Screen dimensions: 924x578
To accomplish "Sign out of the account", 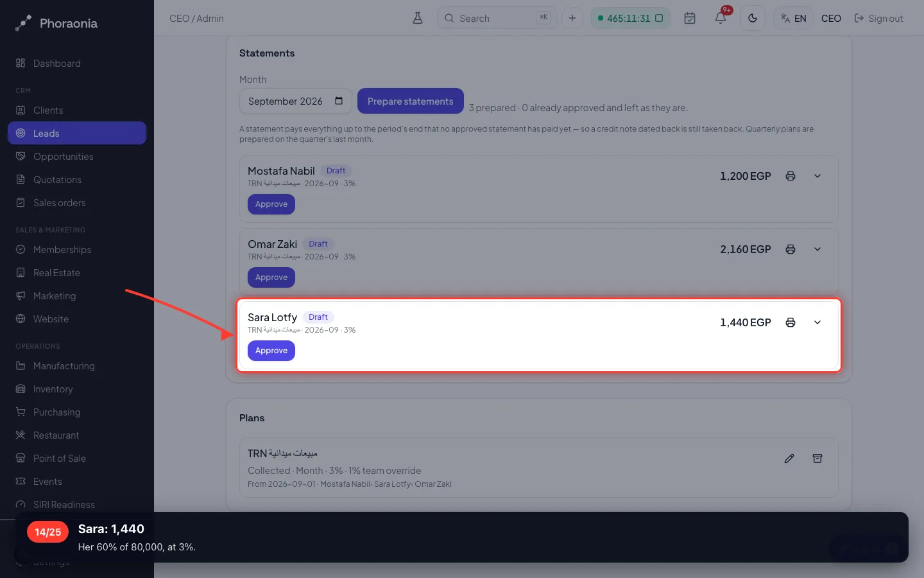I will click(878, 18).
